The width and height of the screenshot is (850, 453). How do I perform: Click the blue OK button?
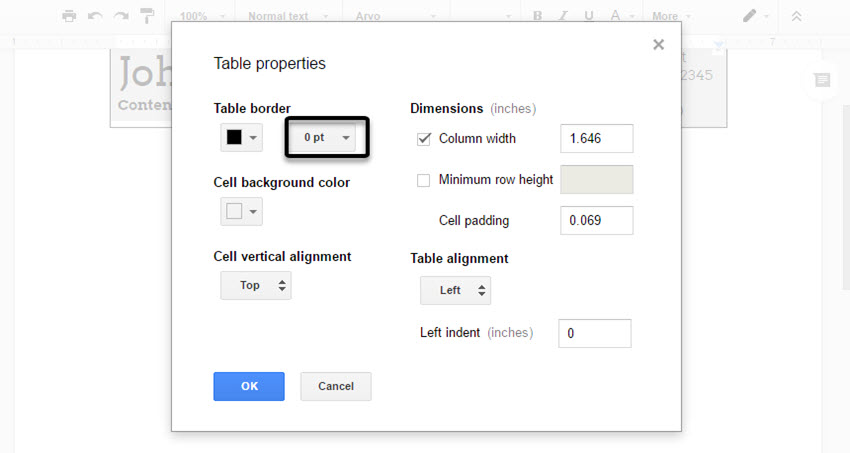[x=249, y=386]
